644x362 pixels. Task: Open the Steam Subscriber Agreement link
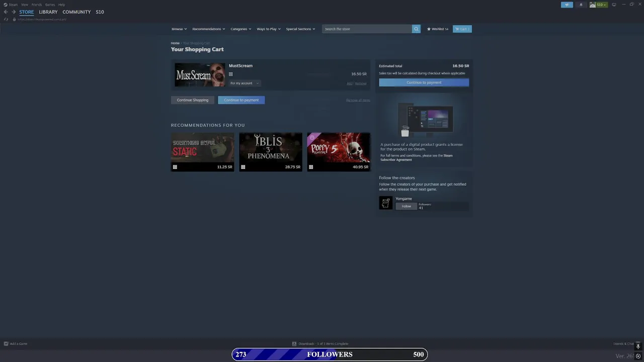tap(416, 157)
